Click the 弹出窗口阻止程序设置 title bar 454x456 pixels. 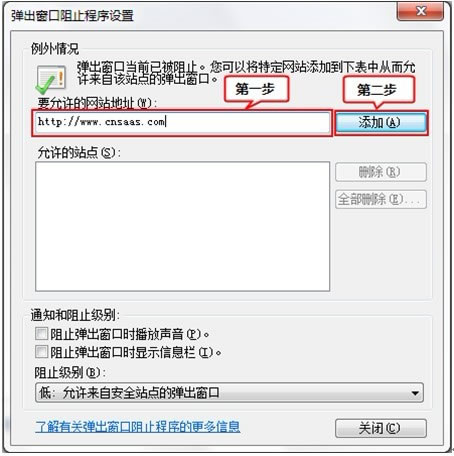coord(72,16)
